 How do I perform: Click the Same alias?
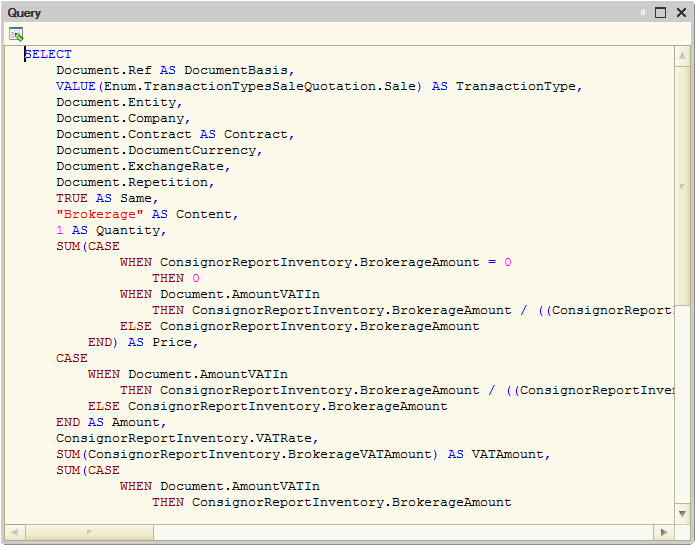[136, 198]
